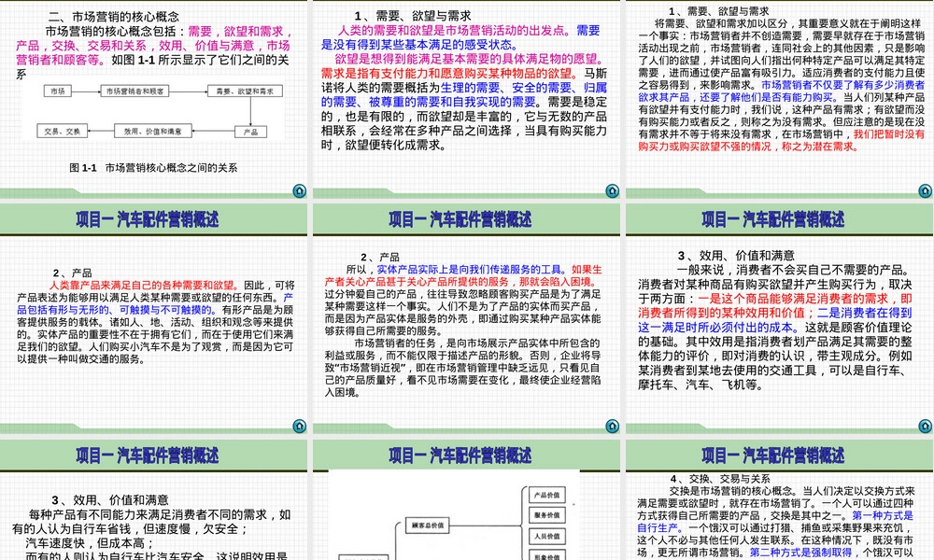934x560 pixels.
Task: Click blue text 第一种方式是 in exchange slide
Action: pyautogui.click(x=883, y=515)
